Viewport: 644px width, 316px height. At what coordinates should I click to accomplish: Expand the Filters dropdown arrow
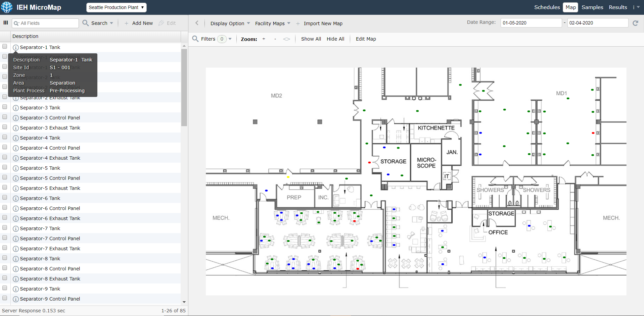230,39
